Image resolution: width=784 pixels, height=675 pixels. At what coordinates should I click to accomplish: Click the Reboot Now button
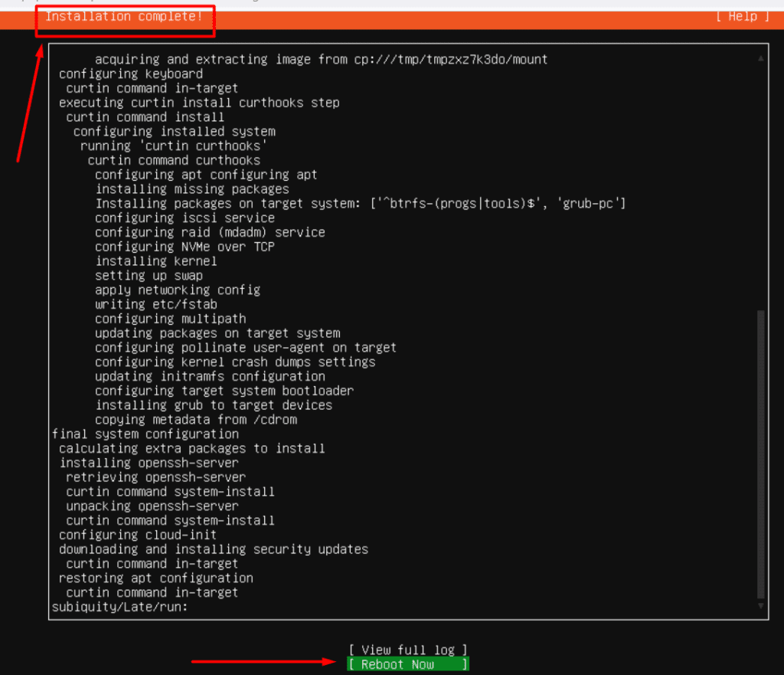tap(407, 664)
